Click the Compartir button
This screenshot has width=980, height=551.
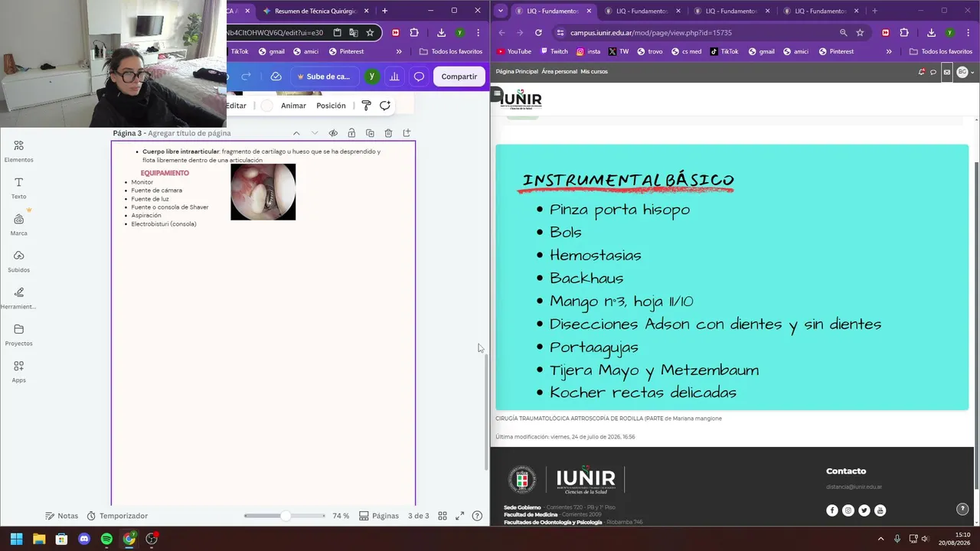tap(459, 77)
